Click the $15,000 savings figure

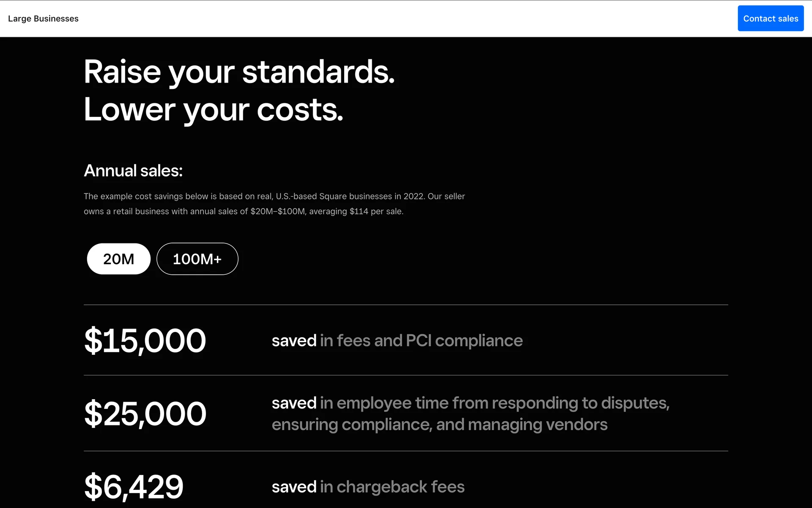tap(145, 340)
